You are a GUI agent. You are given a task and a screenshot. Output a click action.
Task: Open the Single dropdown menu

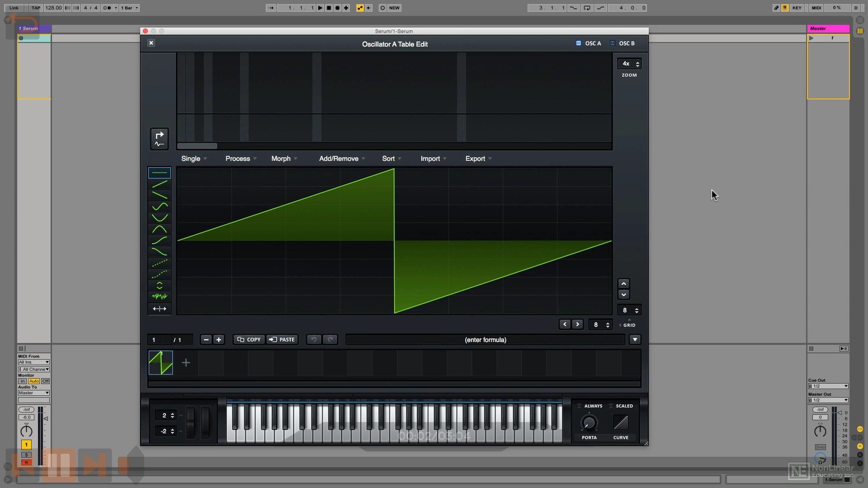[x=194, y=159]
